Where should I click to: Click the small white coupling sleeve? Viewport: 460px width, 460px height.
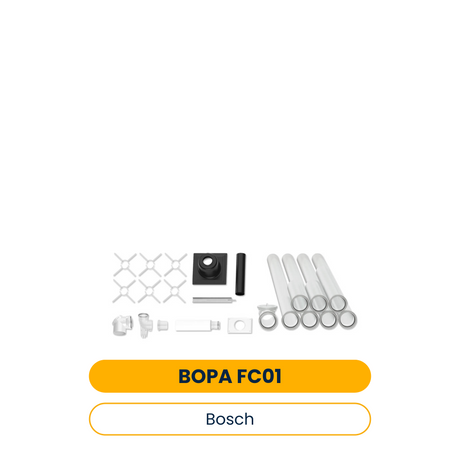tap(163, 325)
